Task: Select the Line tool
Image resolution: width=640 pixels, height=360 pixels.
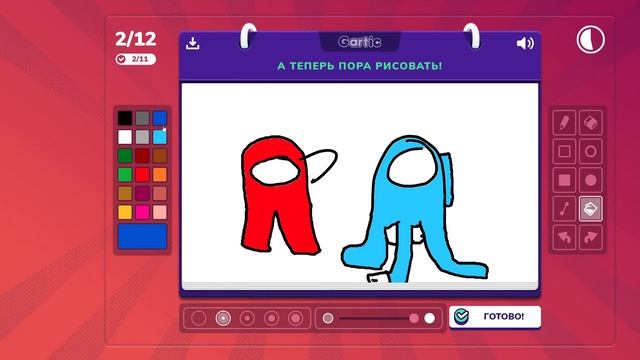Action: [564, 209]
